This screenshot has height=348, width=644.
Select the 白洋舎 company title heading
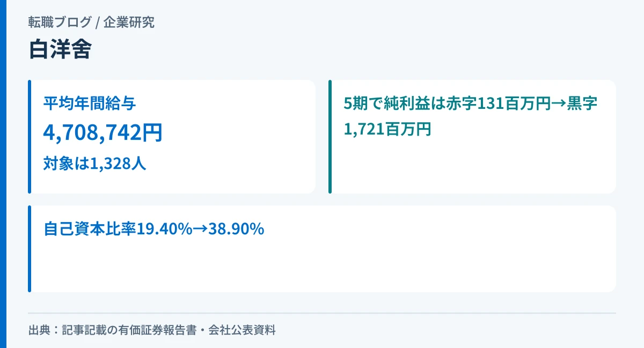pyautogui.click(x=60, y=49)
